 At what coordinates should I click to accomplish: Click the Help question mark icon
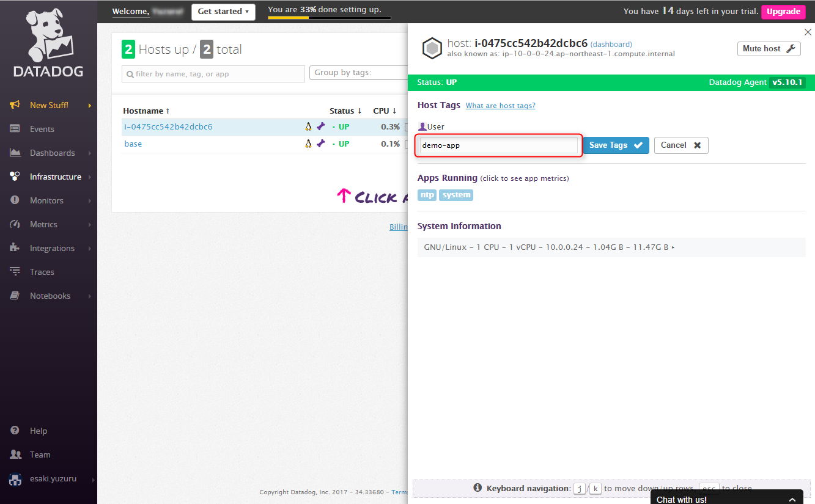15,431
